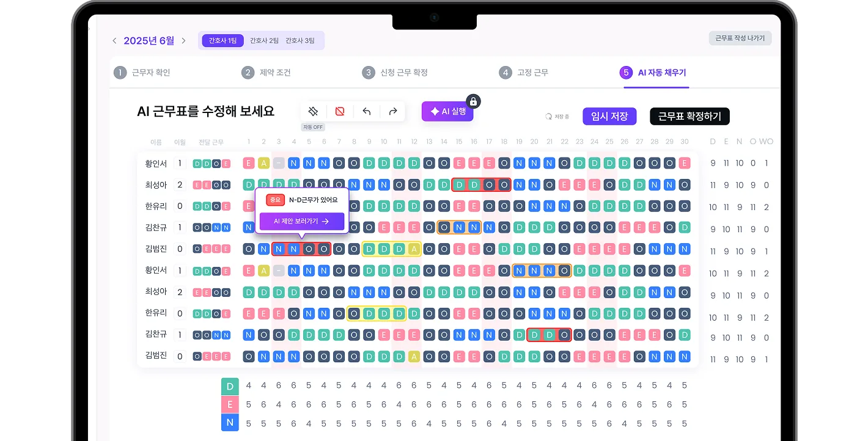This screenshot has width=868, height=441.
Task: Select the yellow-outlined DDD group in 한유리 row
Action: click(x=377, y=314)
